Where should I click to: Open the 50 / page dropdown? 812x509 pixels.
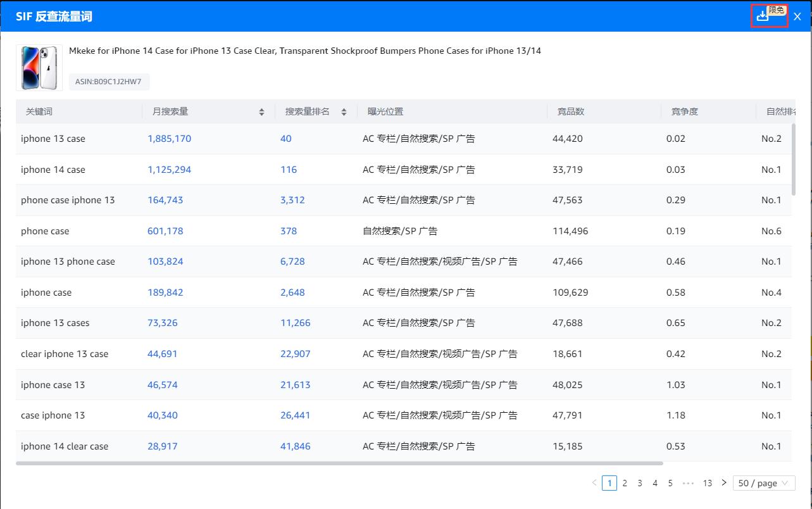[763, 483]
